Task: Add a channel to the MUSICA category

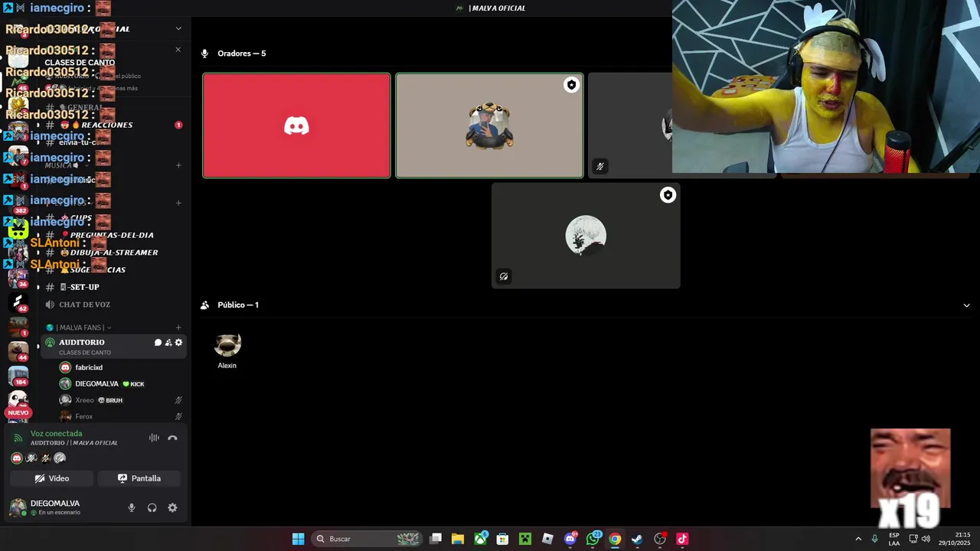Action: (178, 165)
